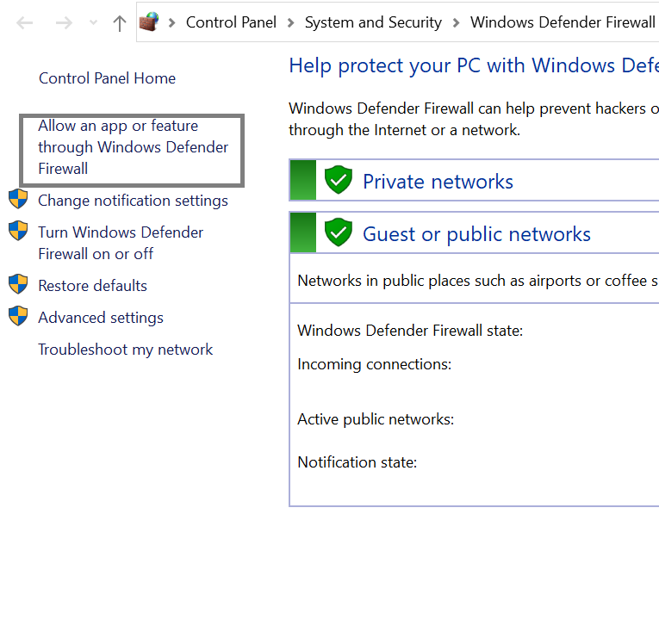Go to Control Panel Home
This screenshot has width=659, height=644.
click(x=107, y=78)
